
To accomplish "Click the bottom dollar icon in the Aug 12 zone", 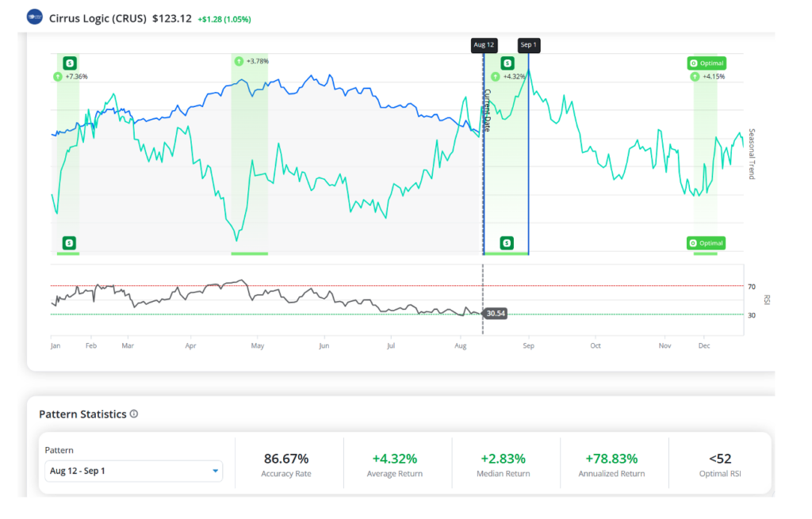I will (507, 242).
